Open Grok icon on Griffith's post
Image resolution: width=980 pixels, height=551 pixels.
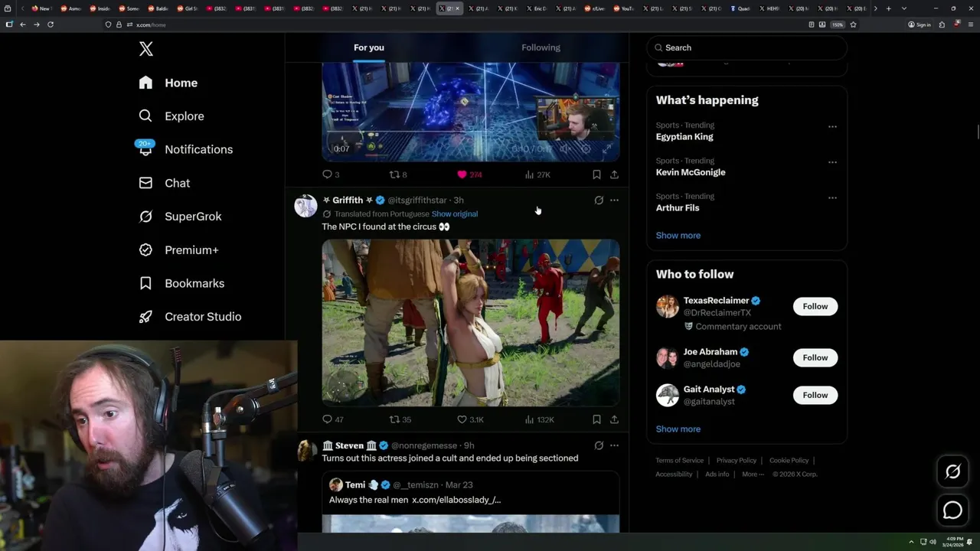(x=599, y=201)
